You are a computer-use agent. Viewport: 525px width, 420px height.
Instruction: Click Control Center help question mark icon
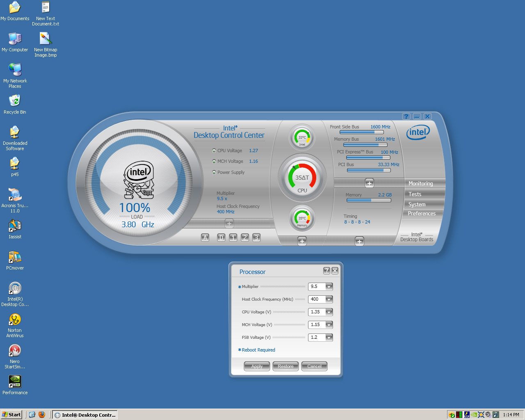pyautogui.click(x=406, y=116)
